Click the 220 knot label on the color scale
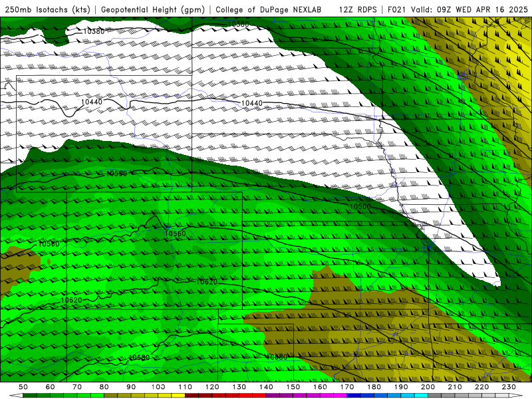The height and width of the screenshot is (399, 532). coord(482,387)
